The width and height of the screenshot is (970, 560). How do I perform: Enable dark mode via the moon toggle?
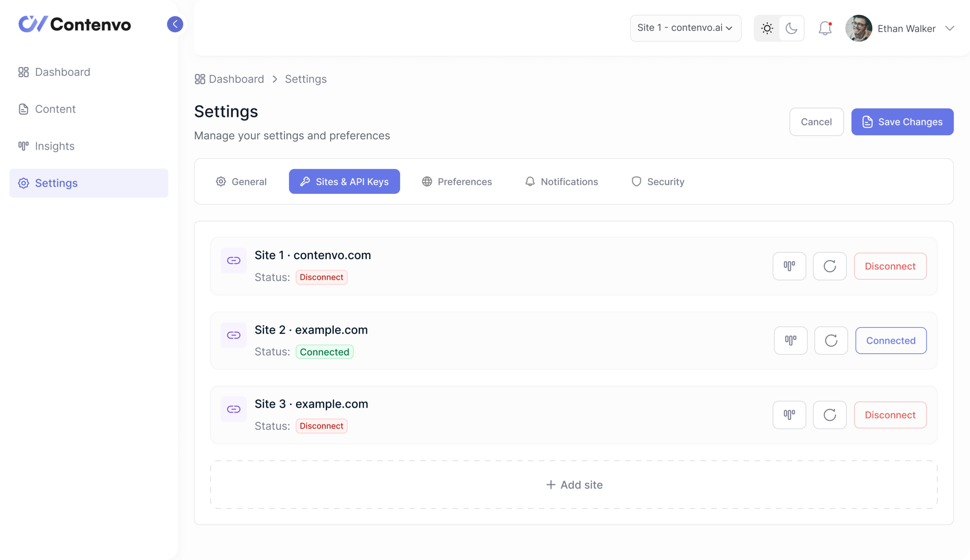tap(792, 28)
